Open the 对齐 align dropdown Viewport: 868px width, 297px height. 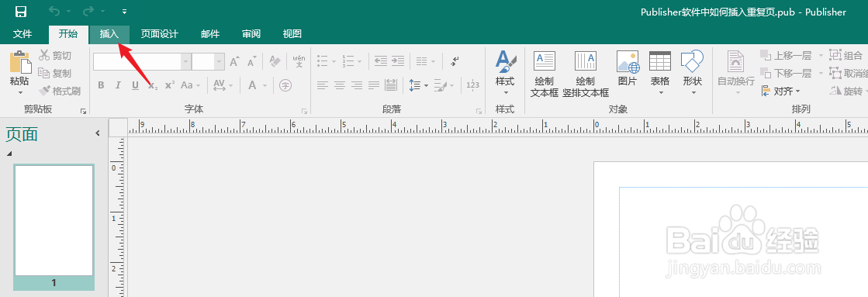(780, 92)
